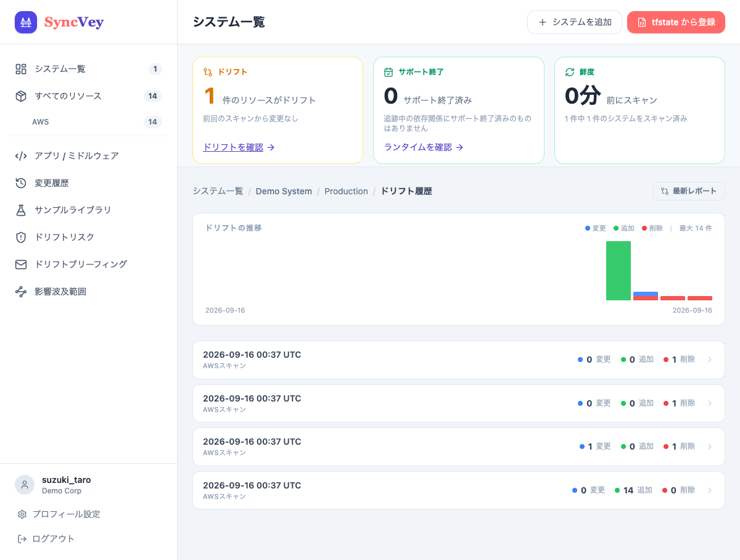
Task: Click arrow icon beside ランタイムを確認
Action: (459, 147)
